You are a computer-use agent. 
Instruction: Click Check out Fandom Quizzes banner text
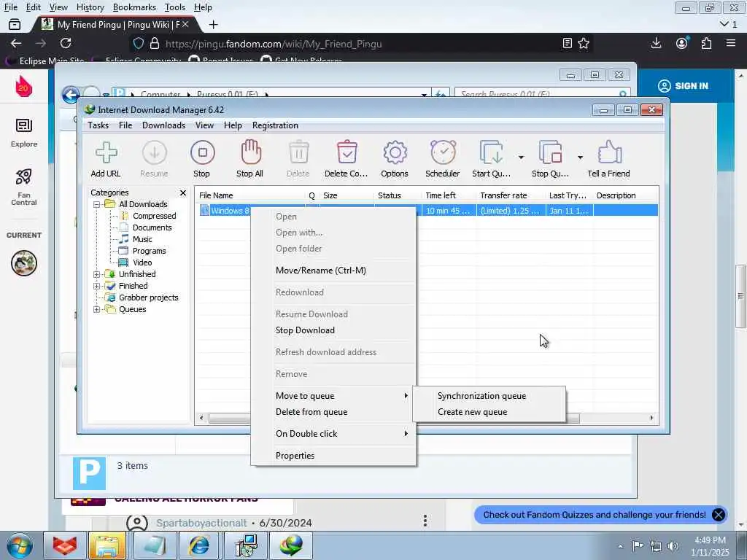(x=595, y=515)
